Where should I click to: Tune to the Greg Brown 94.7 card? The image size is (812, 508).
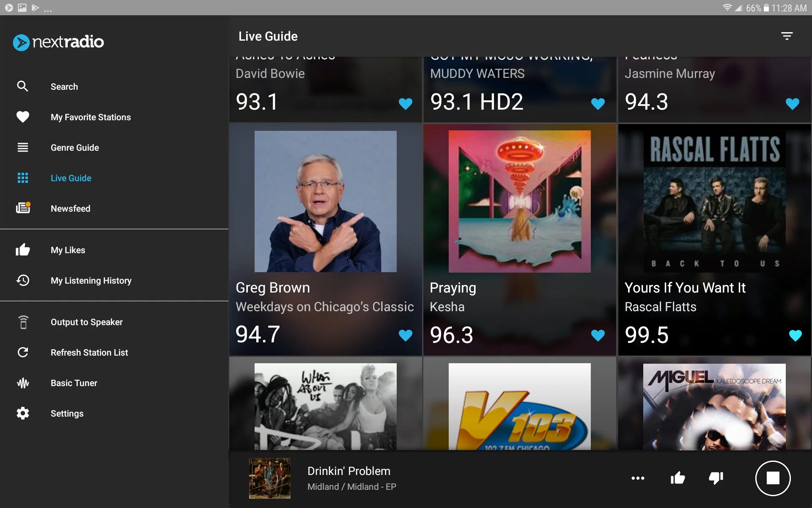[325, 240]
